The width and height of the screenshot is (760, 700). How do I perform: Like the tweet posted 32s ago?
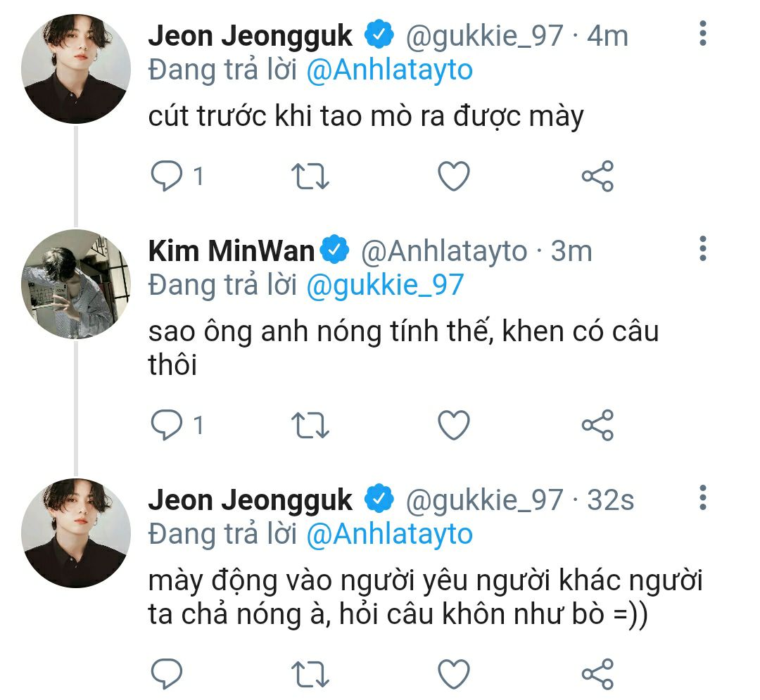454,674
